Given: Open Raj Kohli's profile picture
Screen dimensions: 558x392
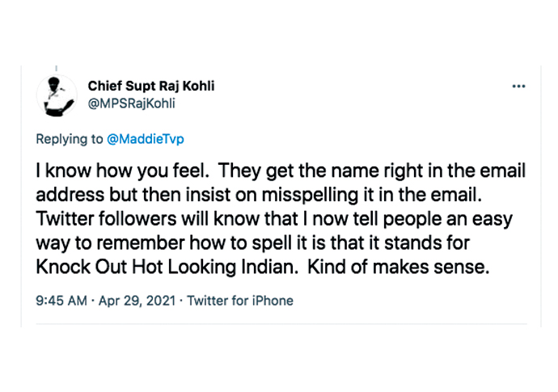Looking at the screenshot, I should (x=57, y=96).
